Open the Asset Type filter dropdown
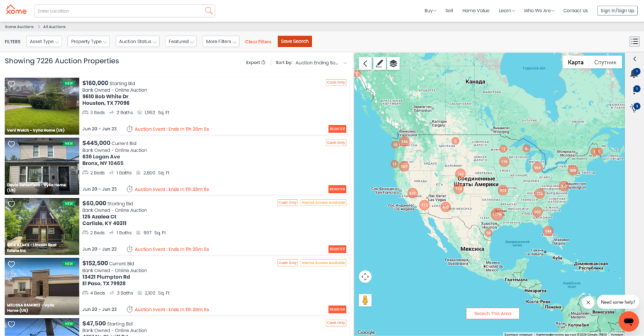The width and height of the screenshot is (644, 336). coord(44,41)
